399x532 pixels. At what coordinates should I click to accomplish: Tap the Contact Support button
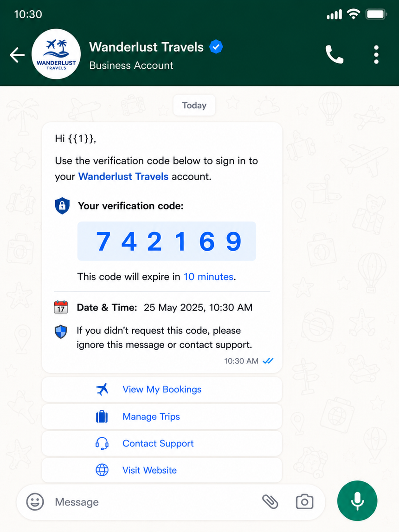click(x=162, y=443)
